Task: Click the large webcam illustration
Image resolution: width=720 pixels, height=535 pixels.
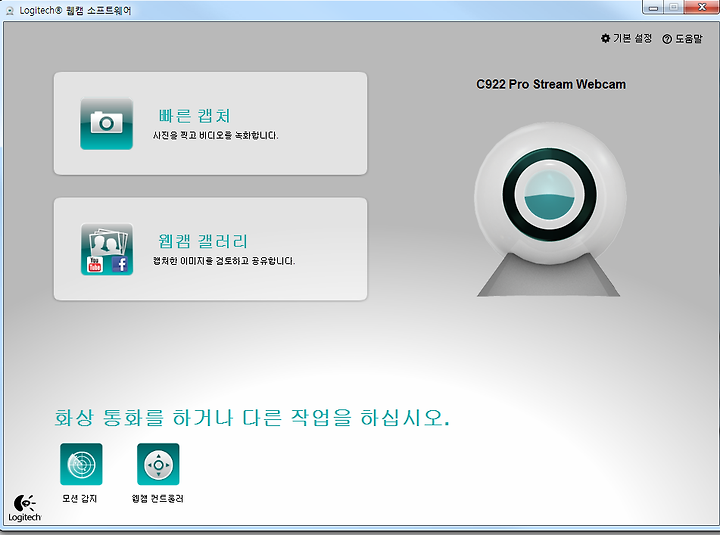Action: tap(549, 209)
